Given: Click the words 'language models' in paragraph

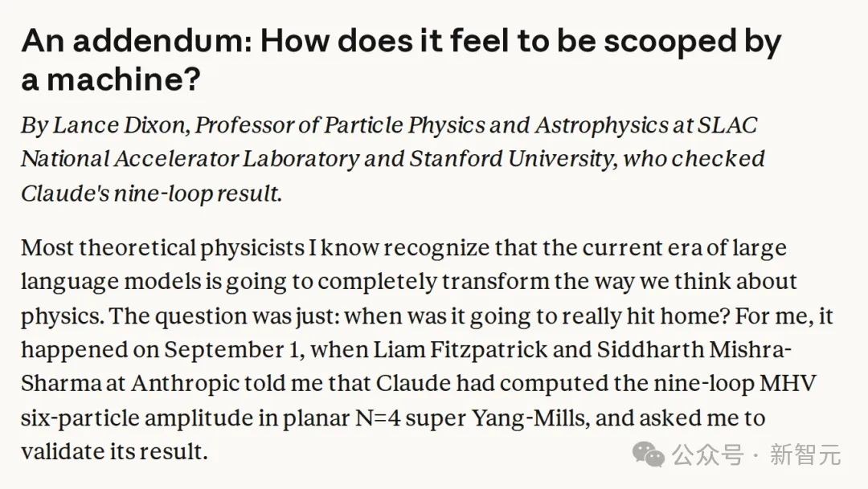Looking at the screenshot, I should 111,282.
